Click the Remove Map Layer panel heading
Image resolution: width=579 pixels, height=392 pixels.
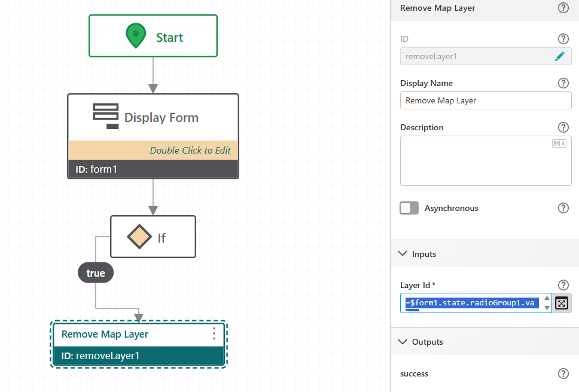click(x=438, y=8)
